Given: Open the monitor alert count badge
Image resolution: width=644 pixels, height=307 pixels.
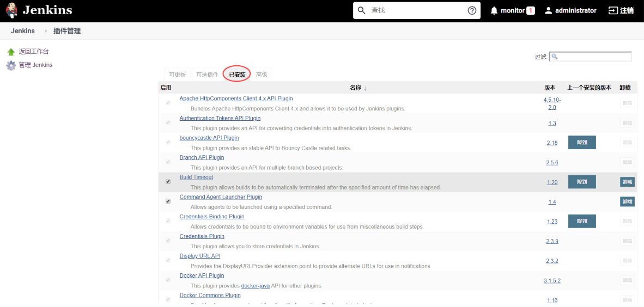Looking at the screenshot, I should coord(530,11).
